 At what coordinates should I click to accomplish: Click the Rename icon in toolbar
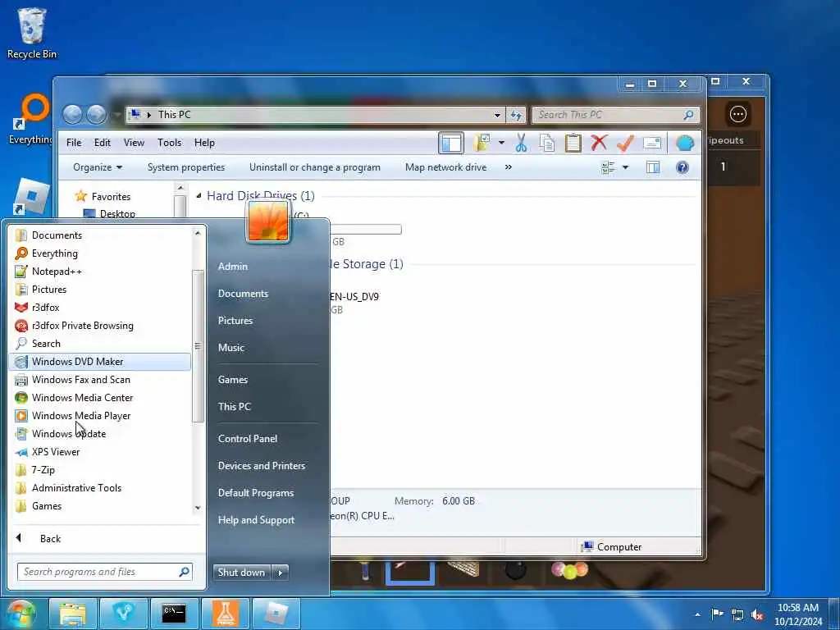pyautogui.click(x=652, y=143)
